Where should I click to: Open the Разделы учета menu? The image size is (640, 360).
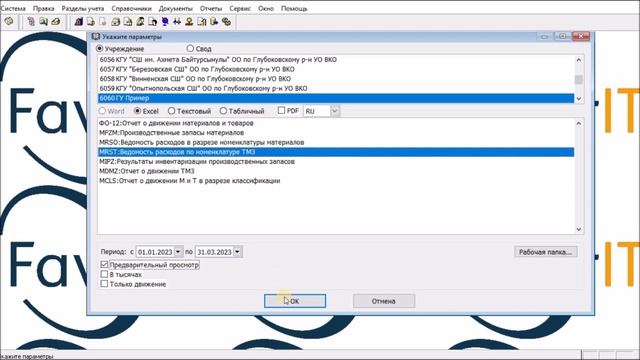click(83, 8)
